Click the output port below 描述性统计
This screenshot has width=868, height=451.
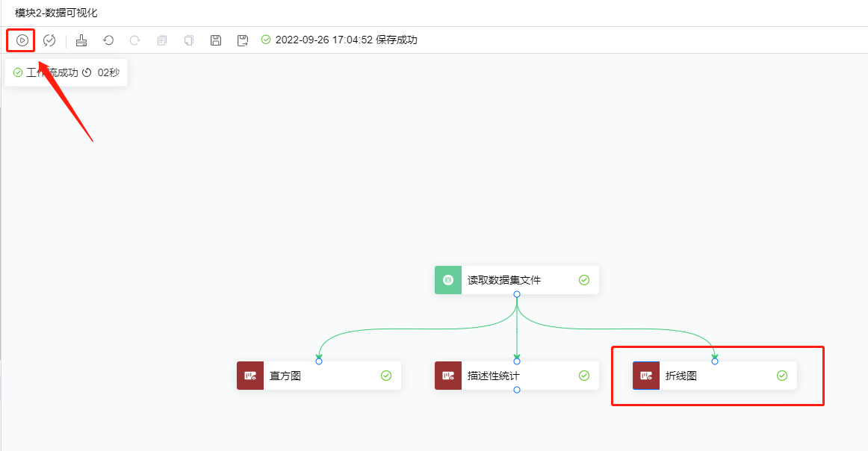[x=516, y=390]
